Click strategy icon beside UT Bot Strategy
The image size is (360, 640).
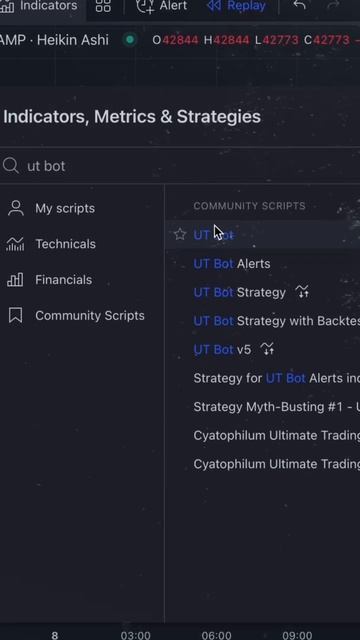[302, 292]
